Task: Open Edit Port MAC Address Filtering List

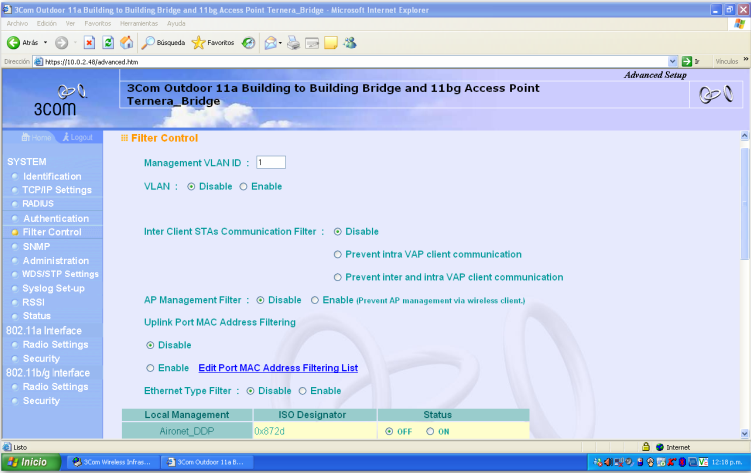Action: [x=277, y=368]
